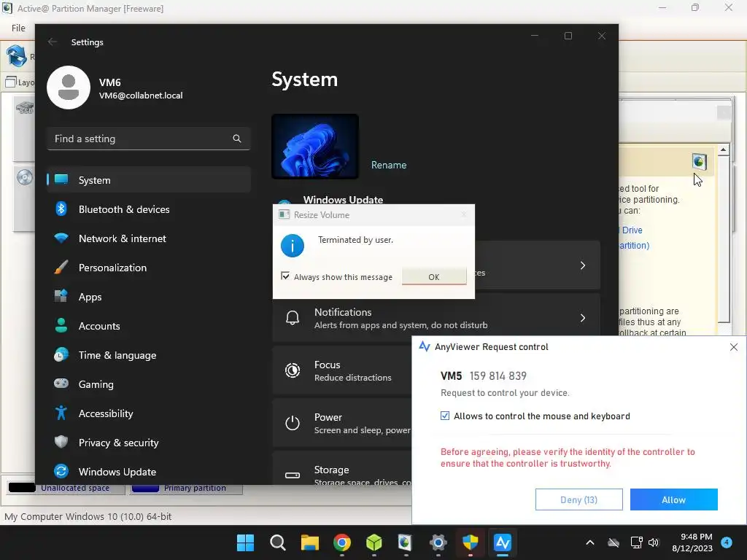
Task: Close the AnyViewer Request control popup
Action: [x=734, y=347]
